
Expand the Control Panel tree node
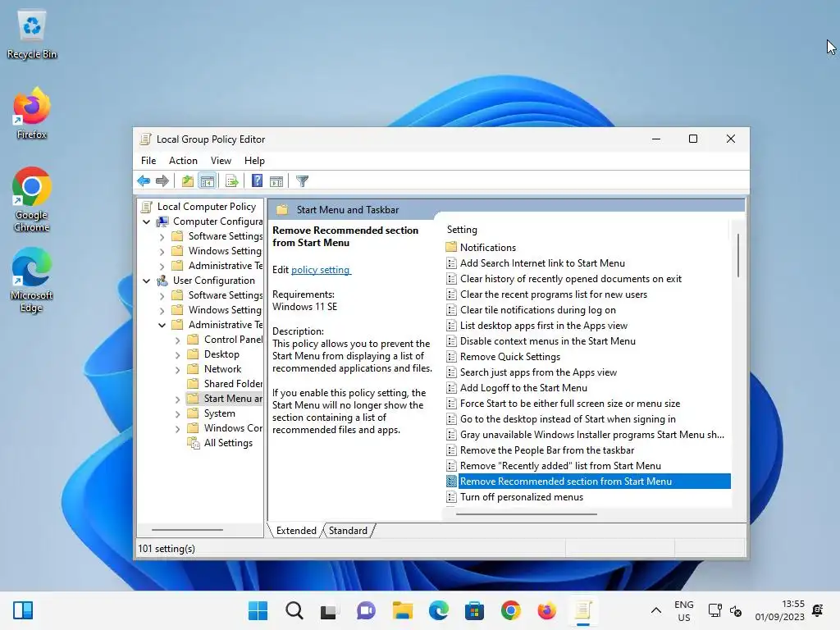click(177, 340)
